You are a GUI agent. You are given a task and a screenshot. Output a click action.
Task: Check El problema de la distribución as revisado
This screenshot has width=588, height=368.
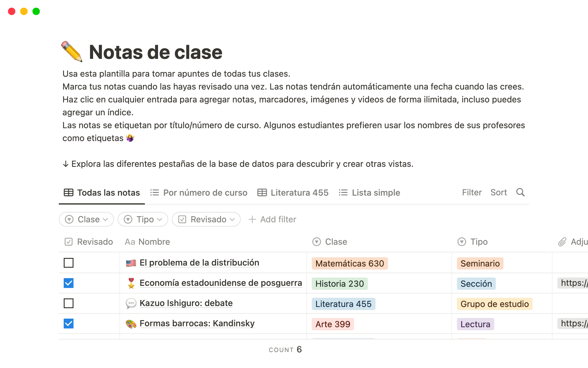click(68, 263)
